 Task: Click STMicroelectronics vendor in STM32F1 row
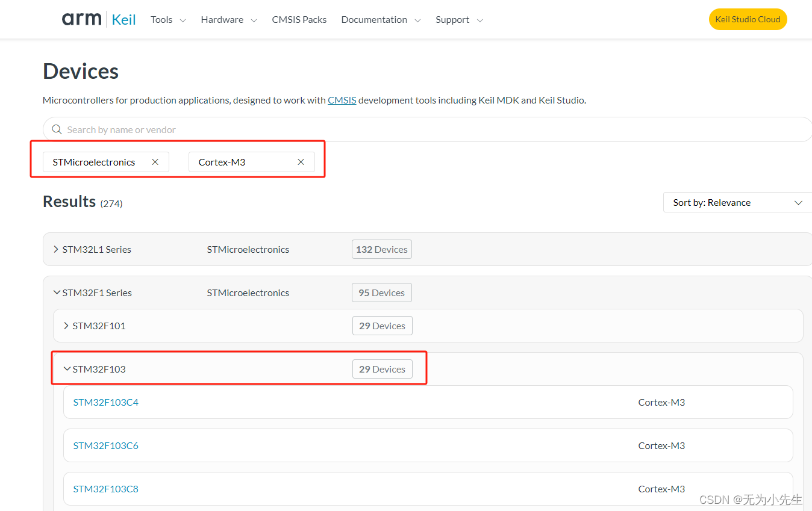(x=248, y=293)
